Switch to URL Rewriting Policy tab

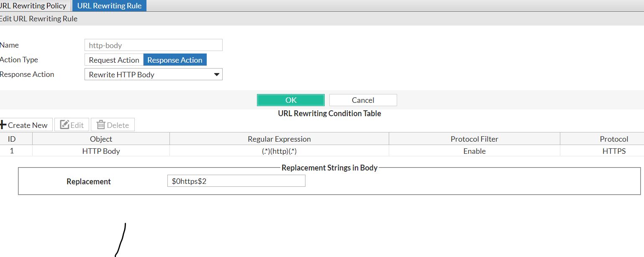35,6
